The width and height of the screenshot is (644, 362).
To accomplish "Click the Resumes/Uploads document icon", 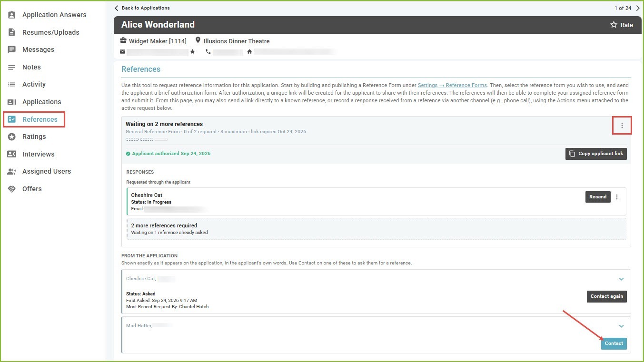I will pyautogui.click(x=12, y=32).
